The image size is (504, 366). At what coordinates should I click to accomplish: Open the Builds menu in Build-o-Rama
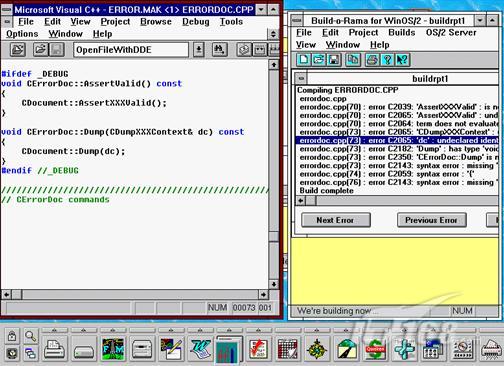pyautogui.click(x=402, y=33)
